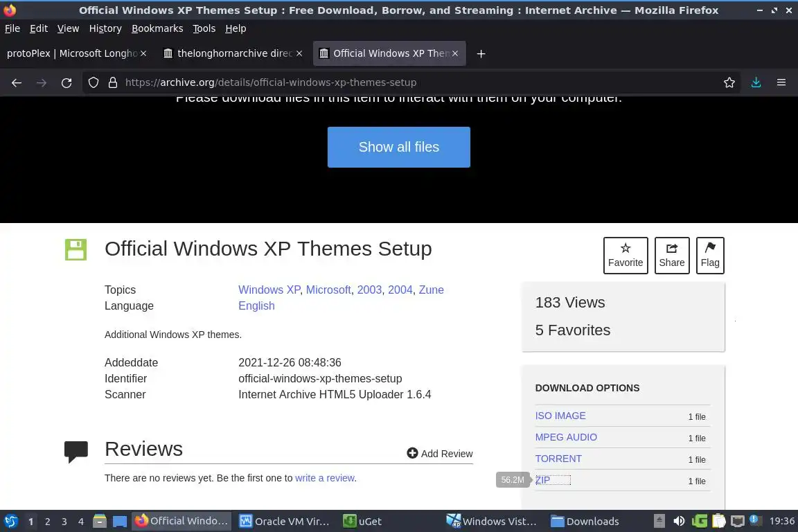The image size is (798, 532).
Task: Go back using the back arrow
Action: point(17,82)
